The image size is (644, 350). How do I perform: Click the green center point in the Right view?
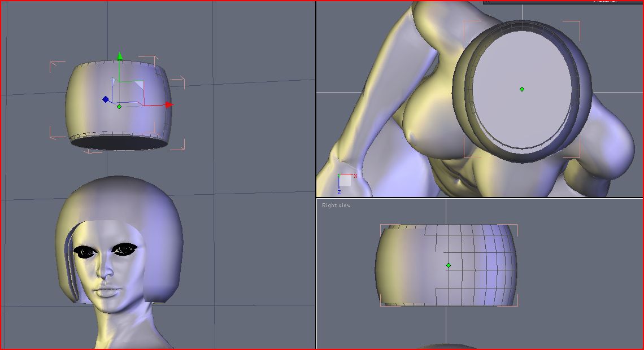coord(449,265)
